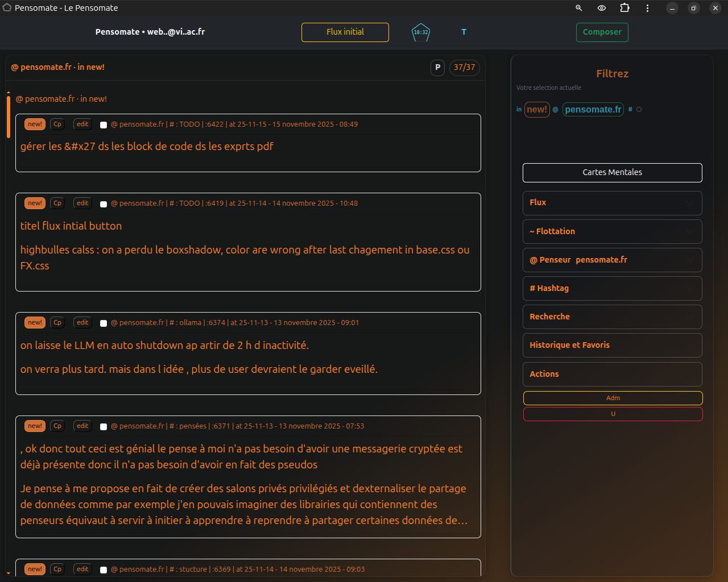Click the empty hashtag circle in current selection
Viewport: 728px width, 582px height.
639,110
